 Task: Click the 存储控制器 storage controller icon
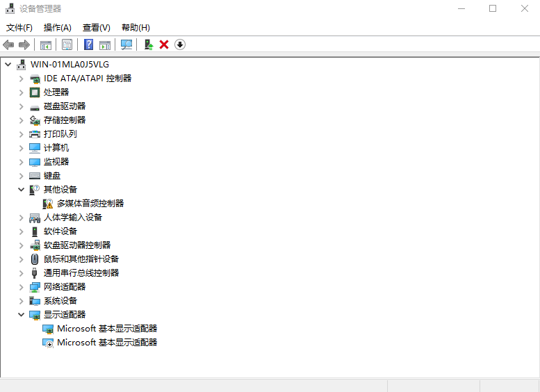(35, 120)
